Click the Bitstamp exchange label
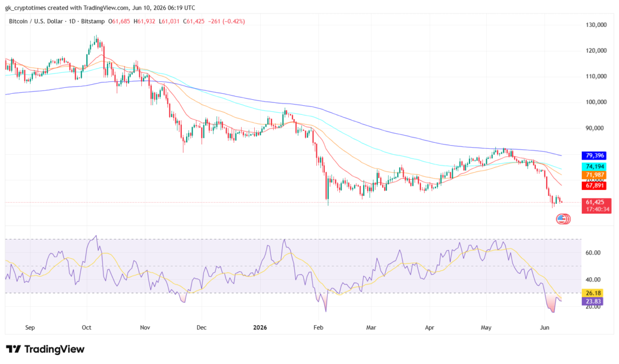The height and width of the screenshot is (364, 619). (93, 21)
